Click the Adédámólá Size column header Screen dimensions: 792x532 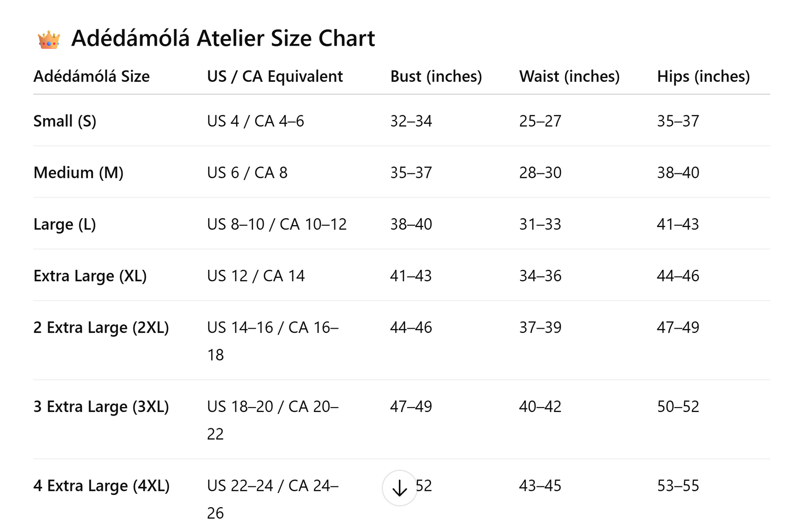tap(92, 77)
